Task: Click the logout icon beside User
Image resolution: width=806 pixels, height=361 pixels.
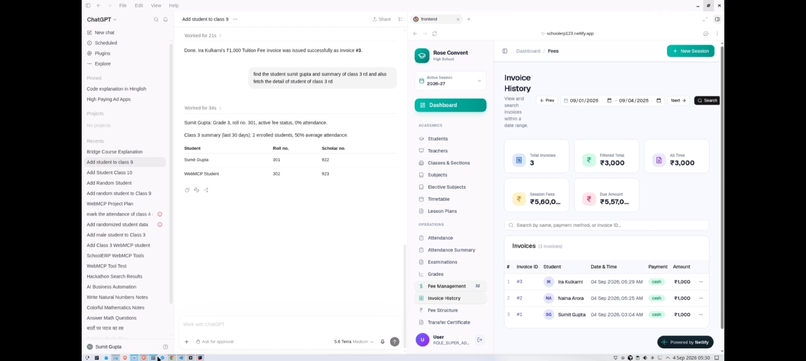Action: pyautogui.click(x=480, y=340)
